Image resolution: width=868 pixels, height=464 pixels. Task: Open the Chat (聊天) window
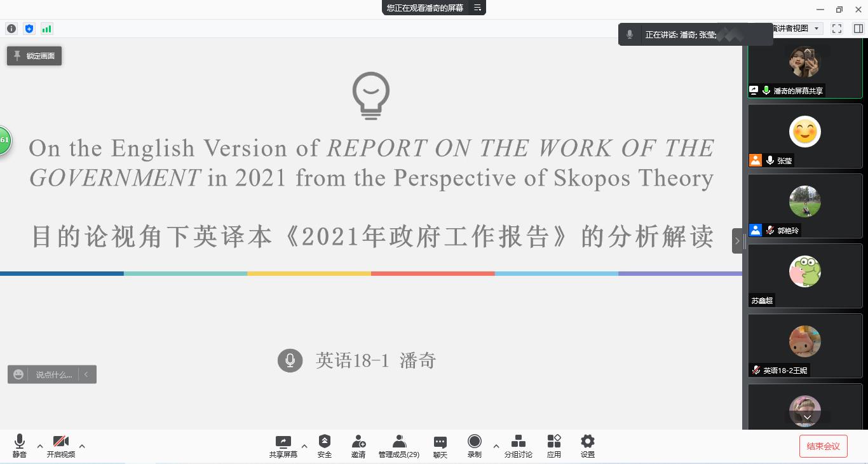point(440,446)
